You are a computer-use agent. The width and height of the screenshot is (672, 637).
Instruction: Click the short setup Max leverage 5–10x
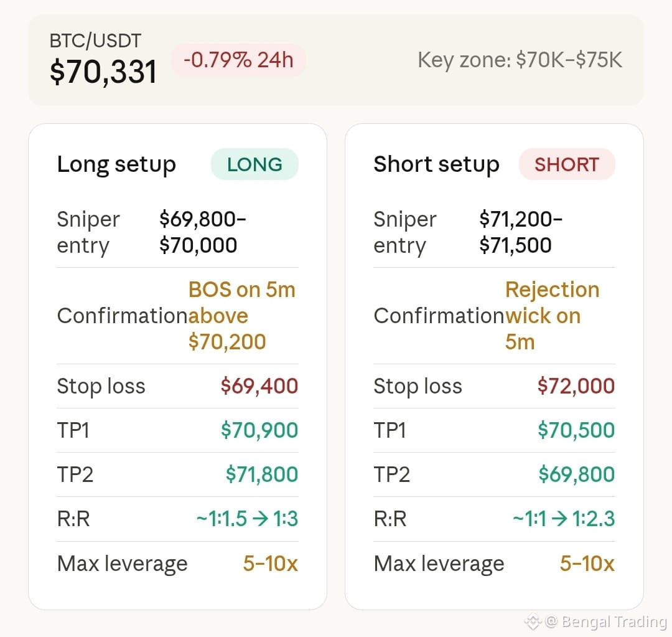tap(587, 564)
